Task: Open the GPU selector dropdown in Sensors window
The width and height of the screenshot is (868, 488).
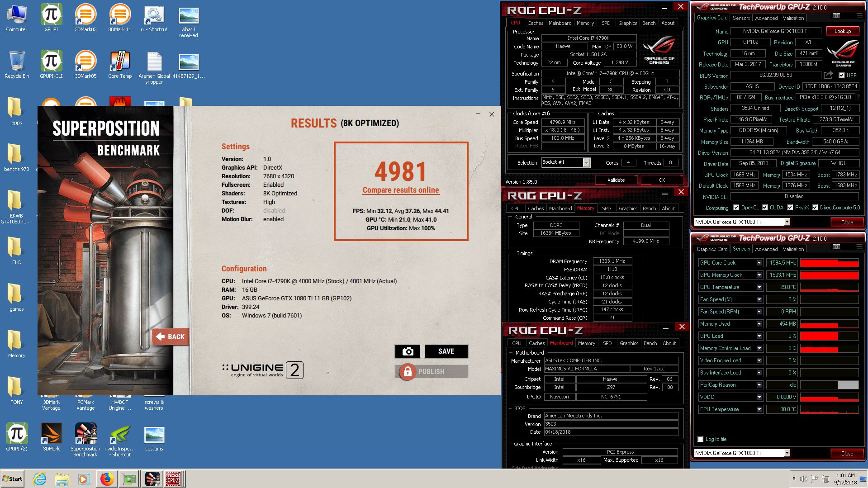Action: tap(787, 453)
